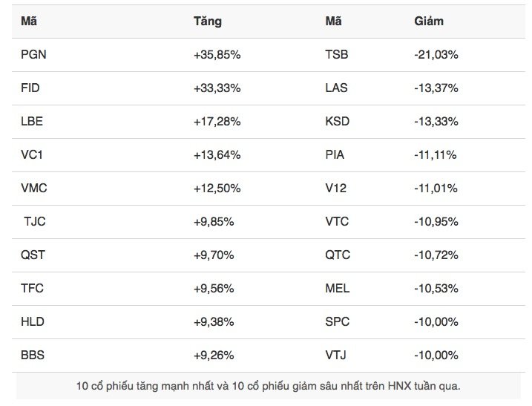The height and width of the screenshot is (406, 532).
Task: Click the first "Mã" column header
Action: [29, 22]
